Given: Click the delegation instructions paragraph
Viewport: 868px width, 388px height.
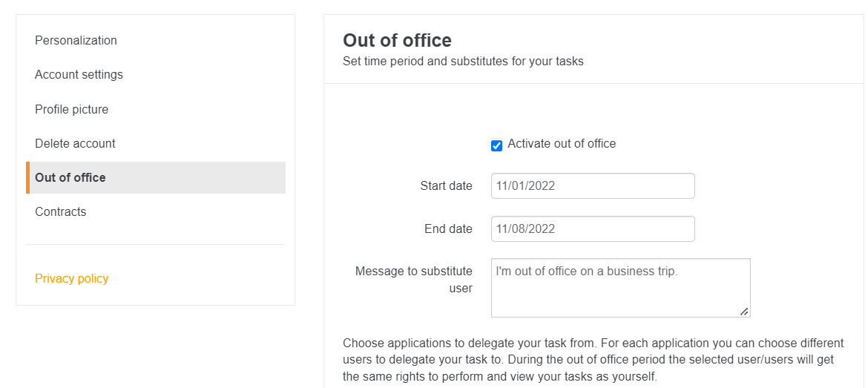Looking at the screenshot, I should pyautogui.click(x=593, y=360).
